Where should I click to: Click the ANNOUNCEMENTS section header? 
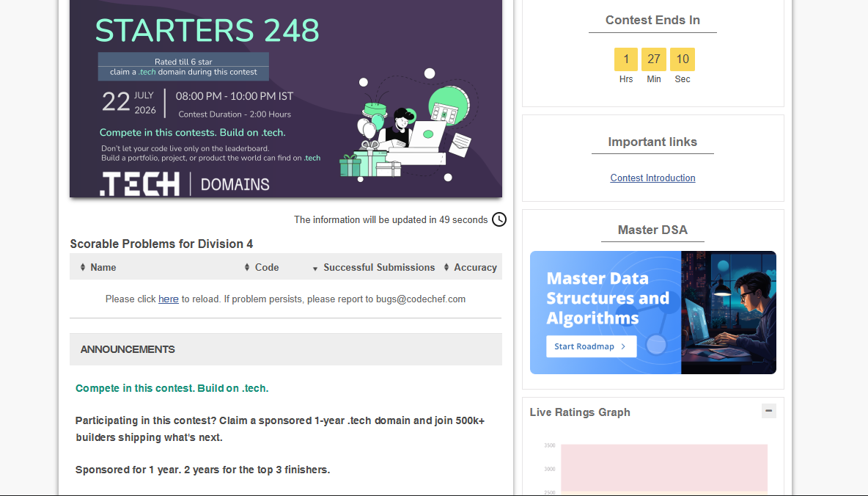click(286, 349)
